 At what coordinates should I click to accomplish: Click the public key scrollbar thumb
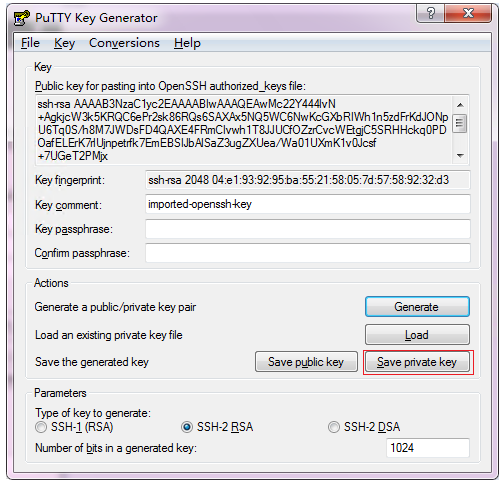click(460, 123)
